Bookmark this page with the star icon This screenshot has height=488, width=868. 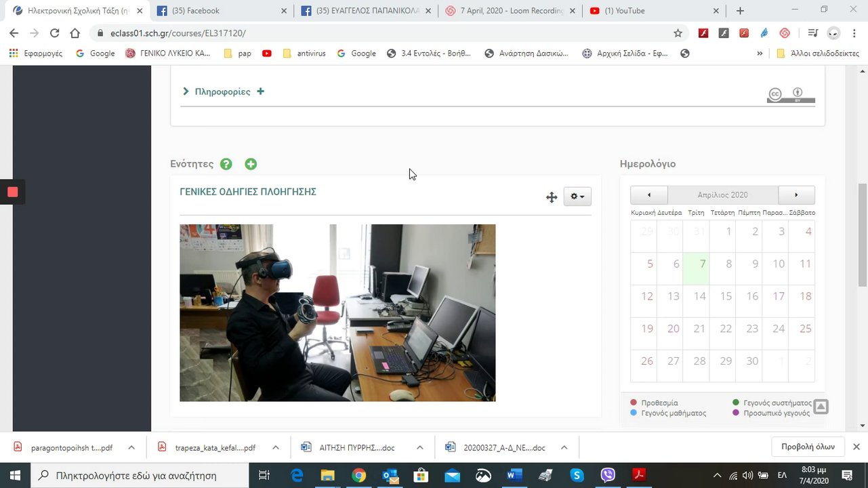tap(678, 33)
